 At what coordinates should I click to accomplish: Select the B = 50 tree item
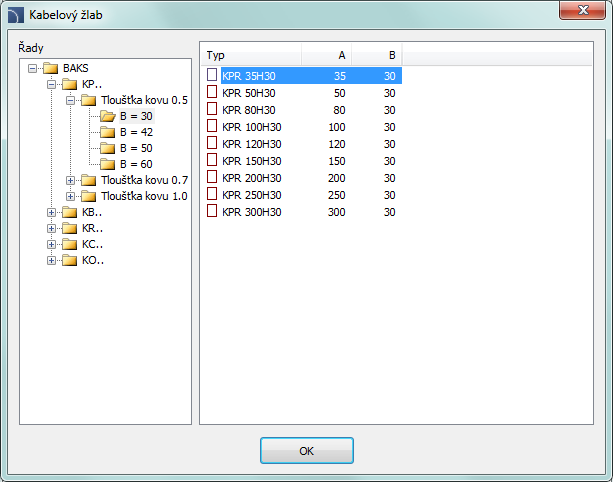pyautogui.click(x=136, y=149)
